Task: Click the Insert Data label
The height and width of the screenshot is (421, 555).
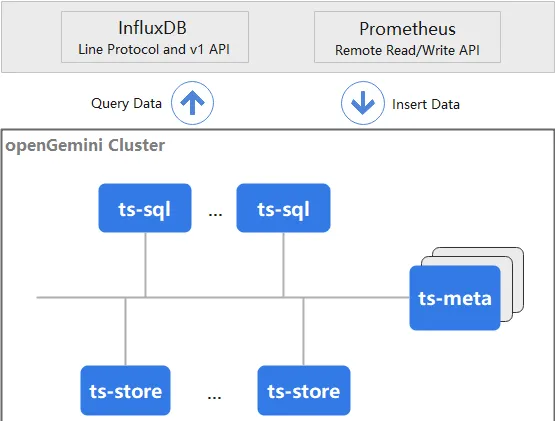Action: [426, 104]
